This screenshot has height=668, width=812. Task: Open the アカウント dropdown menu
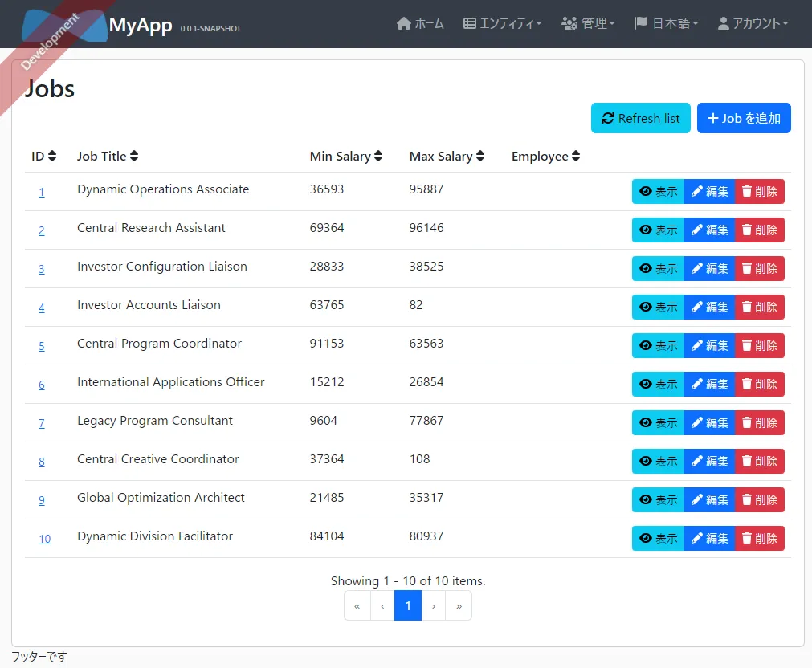753,23
